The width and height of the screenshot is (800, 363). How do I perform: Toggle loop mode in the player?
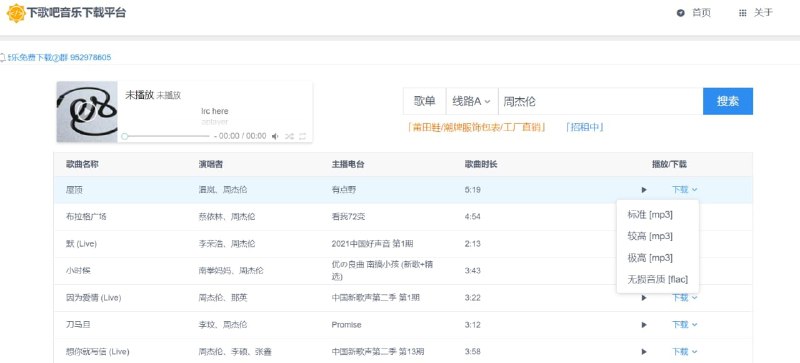coord(303,136)
